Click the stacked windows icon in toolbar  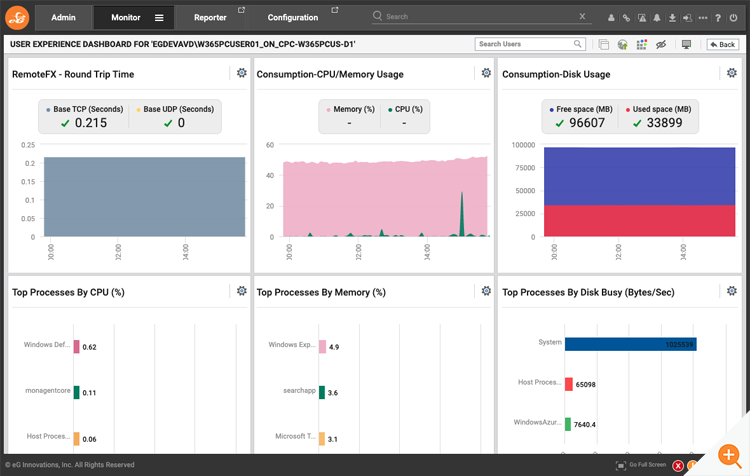tap(604, 44)
